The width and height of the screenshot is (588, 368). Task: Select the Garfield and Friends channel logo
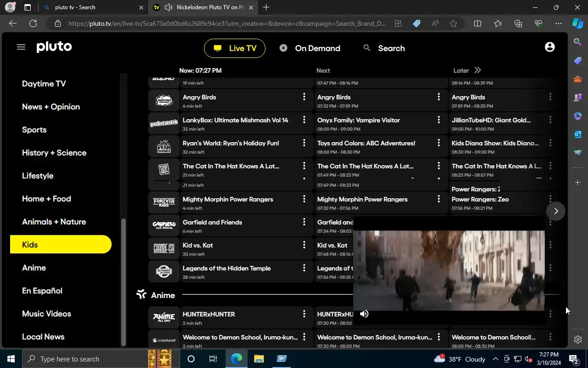point(164,225)
